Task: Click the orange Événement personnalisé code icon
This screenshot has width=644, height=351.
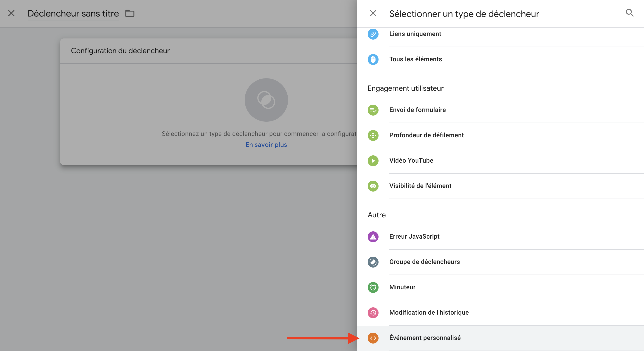Action: pos(373,338)
